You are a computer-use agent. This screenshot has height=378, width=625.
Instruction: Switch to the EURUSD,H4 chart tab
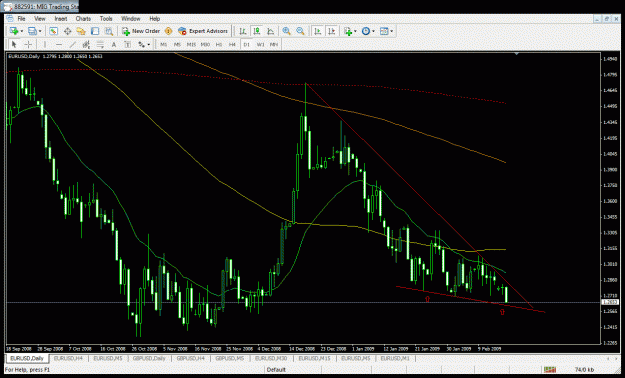coord(68,358)
